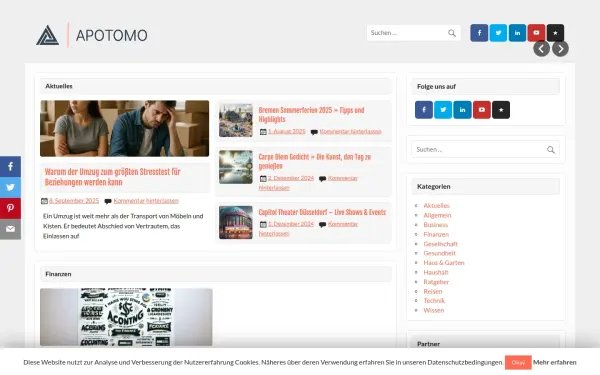The image size is (600, 375).
Task: Open 'Warum der Umzug zum größten Stresstest' headline
Action: coord(112,177)
